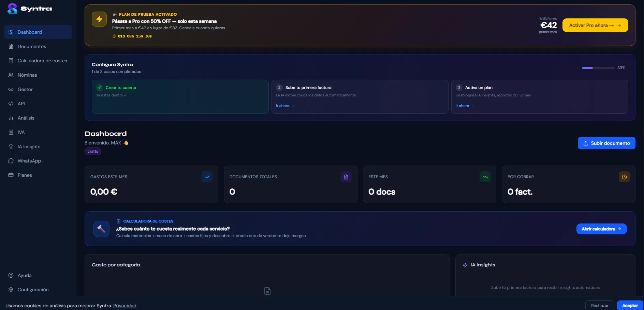Click the Gestor link icon in sidebar

(11, 89)
